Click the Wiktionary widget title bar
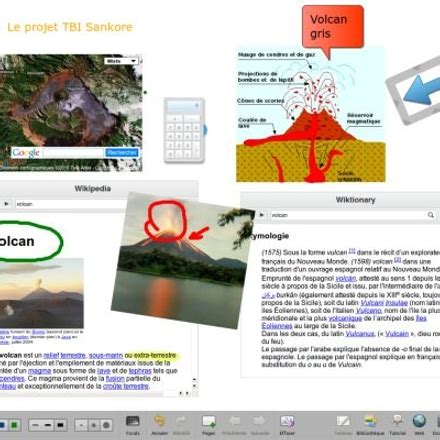The image size is (440, 440). point(341,200)
